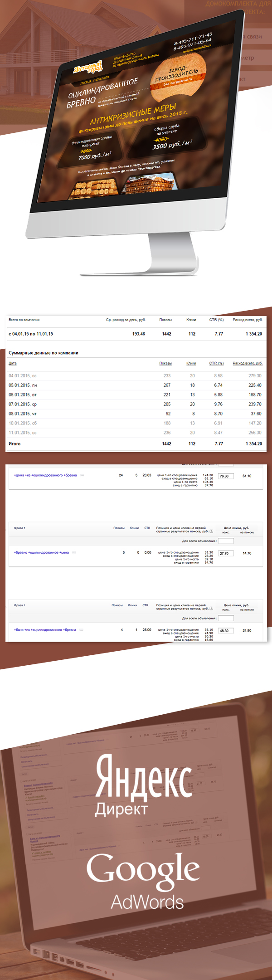Screen dimensions: 272x980
Task: Click the Всего по кампании label
Action: pos(24,320)
